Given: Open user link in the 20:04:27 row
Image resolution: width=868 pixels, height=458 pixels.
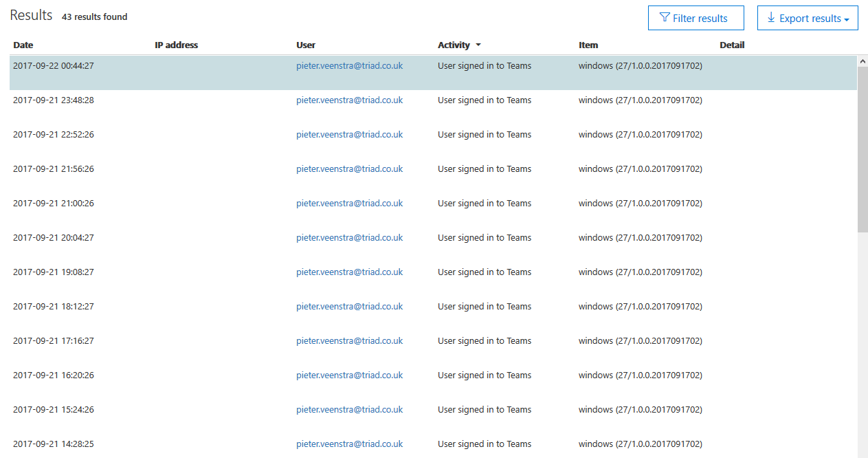Looking at the screenshot, I should 349,238.
